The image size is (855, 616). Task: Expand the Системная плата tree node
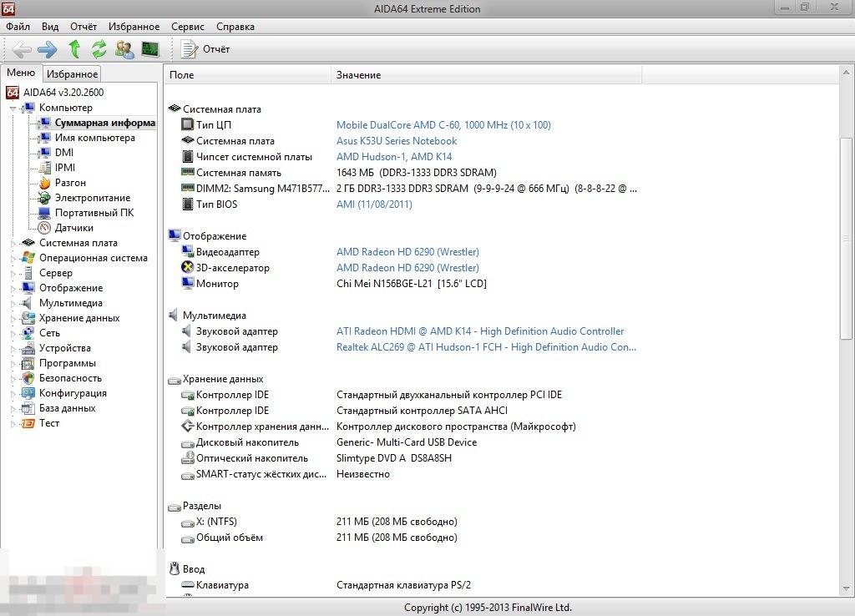[13, 243]
